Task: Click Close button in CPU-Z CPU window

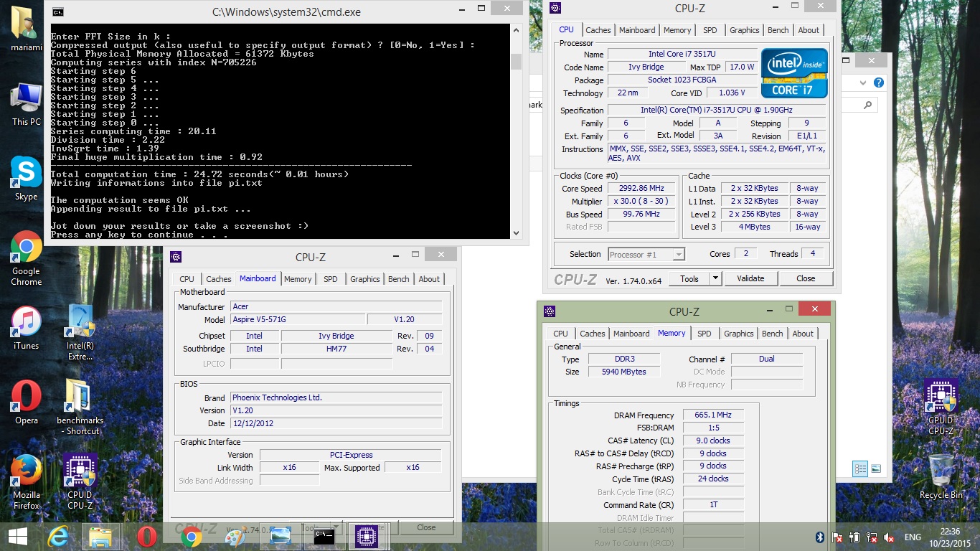Action: pos(806,278)
